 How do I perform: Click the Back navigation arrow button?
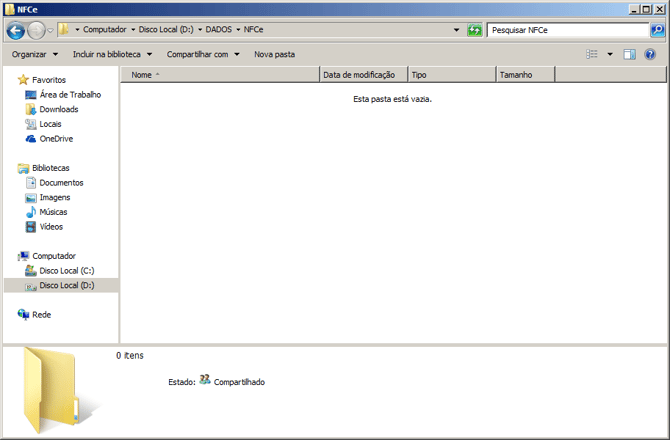click(x=16, y=30)
